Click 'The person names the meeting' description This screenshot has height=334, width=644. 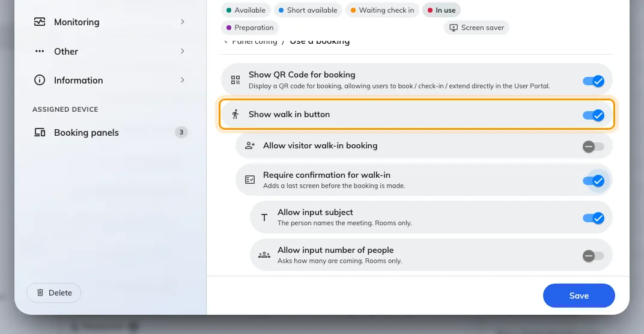click(x=345, y=223)
